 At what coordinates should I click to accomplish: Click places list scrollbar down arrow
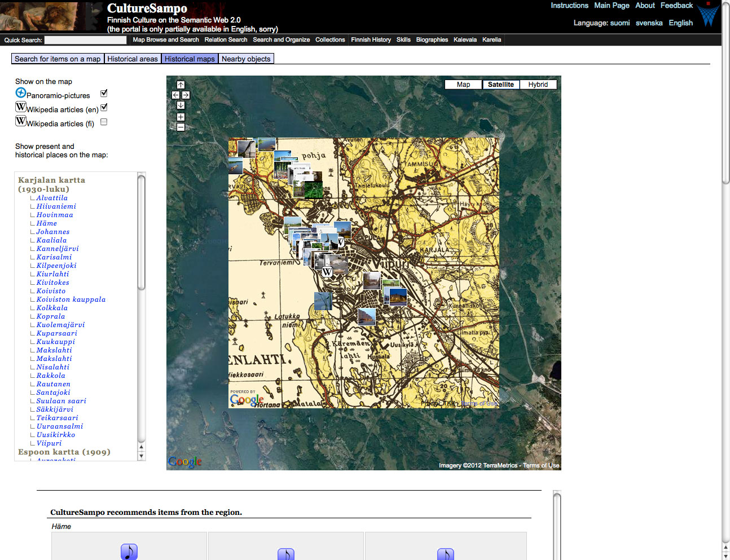[x=142, y=456]
